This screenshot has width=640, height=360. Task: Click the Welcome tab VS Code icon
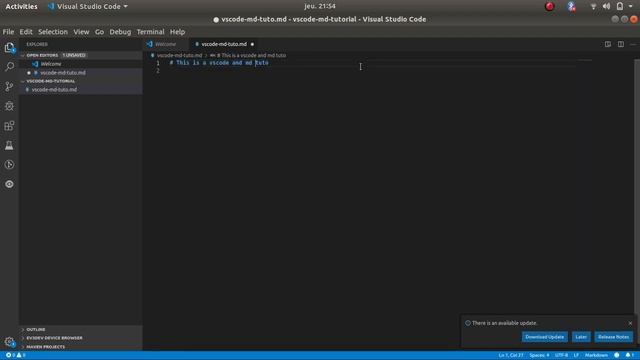point(150,44)
